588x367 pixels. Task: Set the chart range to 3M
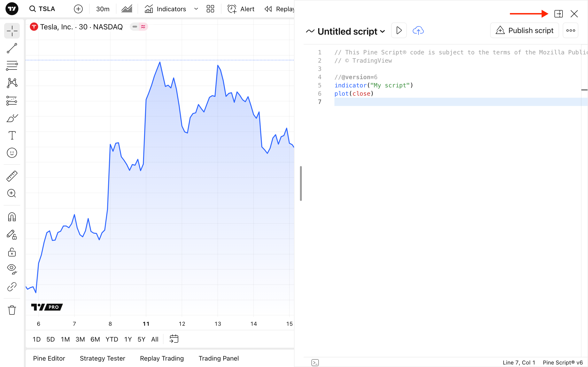pos(80,339)
